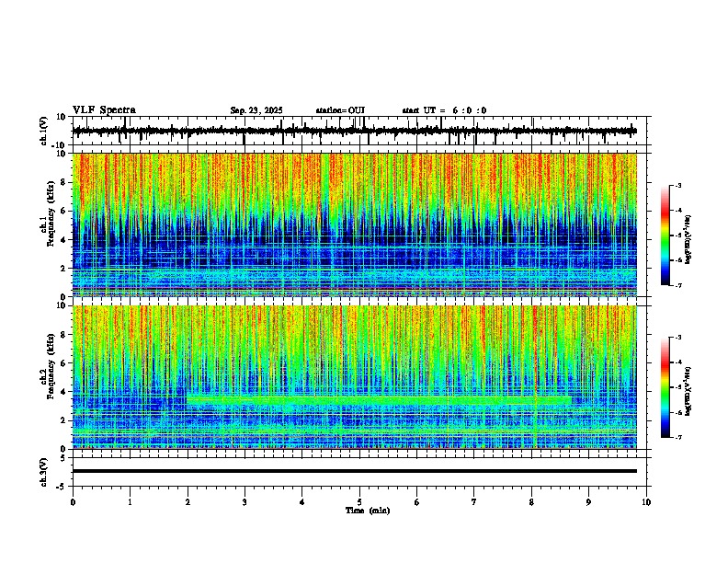Click the time axis tick label "0"
This screenshot has height=563, width=728.
click(x=73, y=502)
